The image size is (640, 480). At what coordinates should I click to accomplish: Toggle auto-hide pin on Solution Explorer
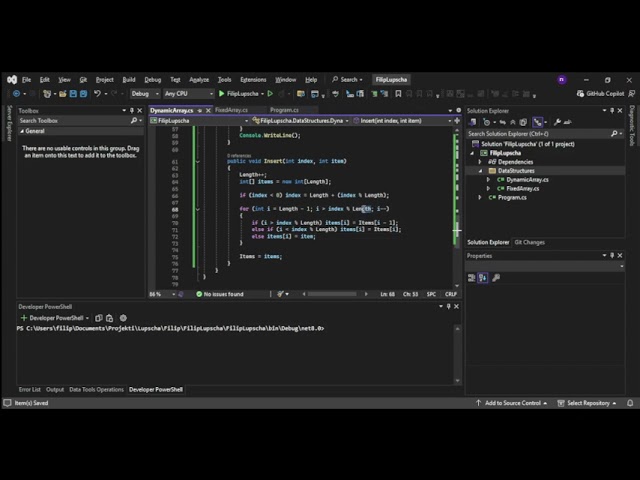(x=612, y=111)
